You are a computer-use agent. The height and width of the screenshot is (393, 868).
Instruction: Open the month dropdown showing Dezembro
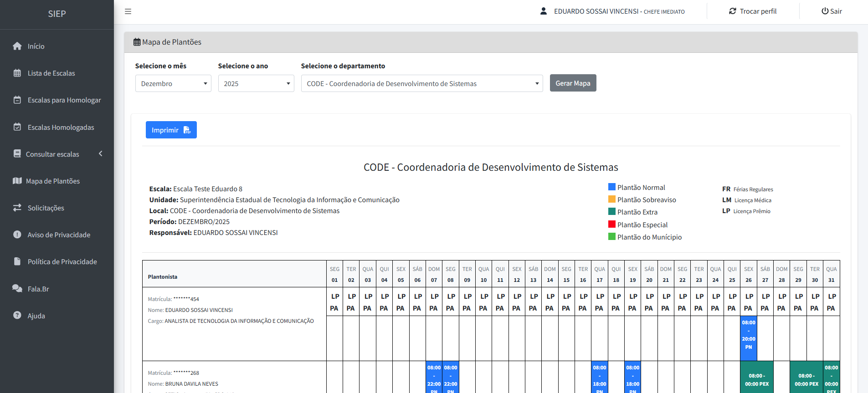coord(173,83)
